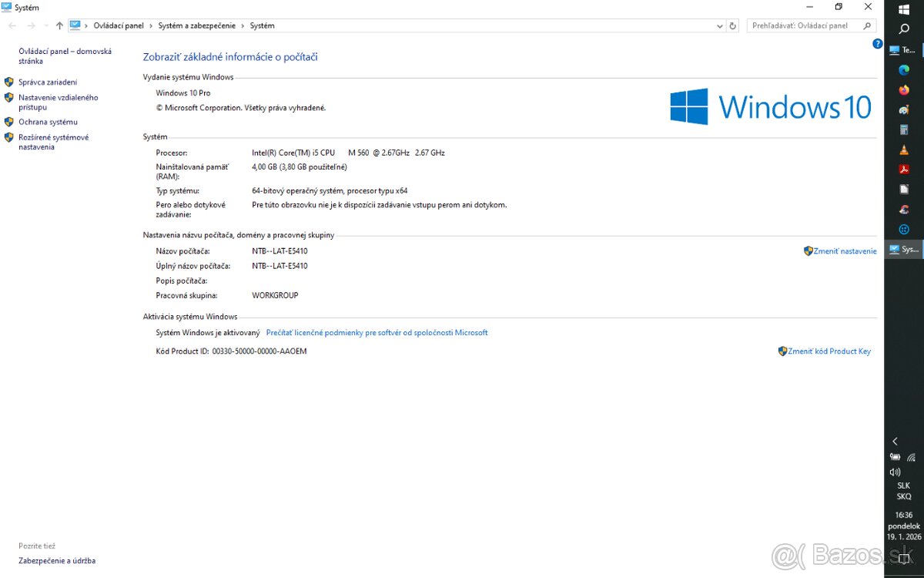Click the Systém window title icon
Screen dimensions: 924x578
[x=7, y=7]
